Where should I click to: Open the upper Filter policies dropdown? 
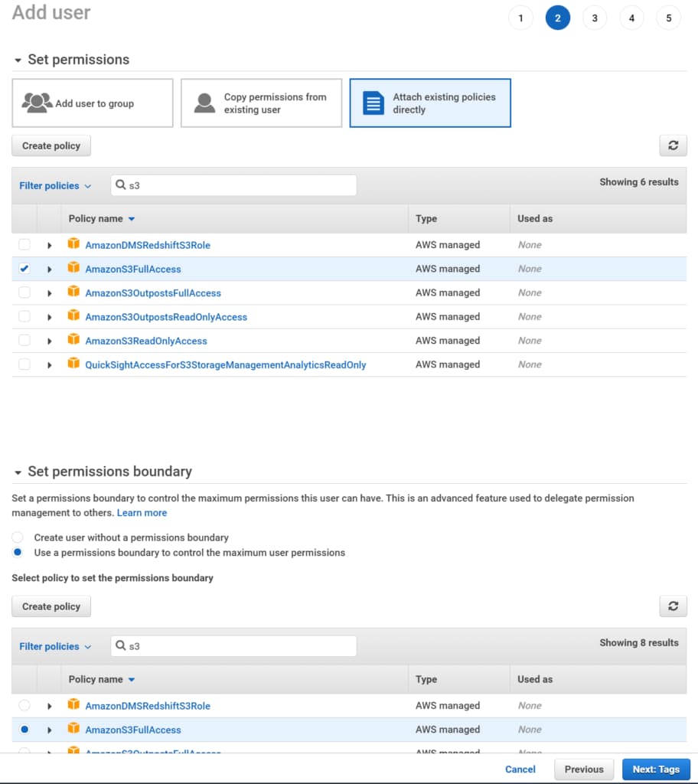tap(55, 185)
